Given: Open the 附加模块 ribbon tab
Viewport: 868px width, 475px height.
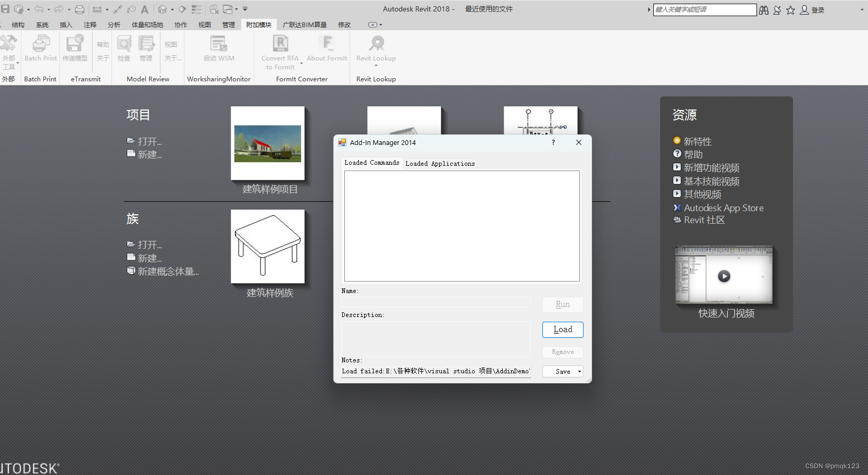Looking at the screenshot, I should 259,25.
